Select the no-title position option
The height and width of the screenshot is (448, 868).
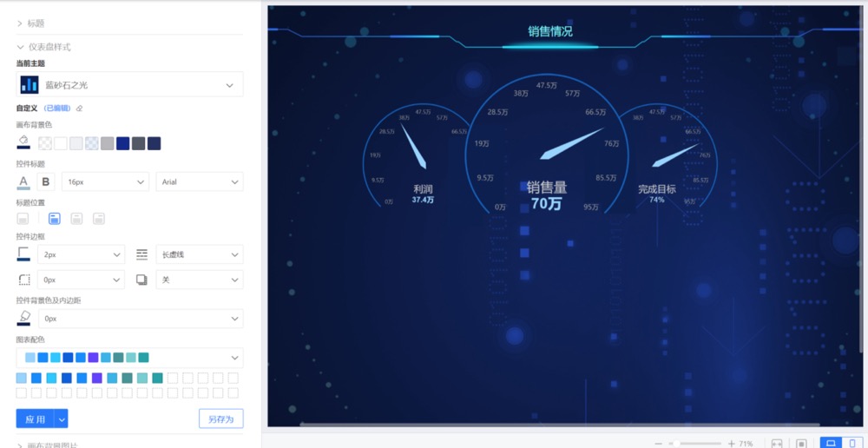[23, 218]
